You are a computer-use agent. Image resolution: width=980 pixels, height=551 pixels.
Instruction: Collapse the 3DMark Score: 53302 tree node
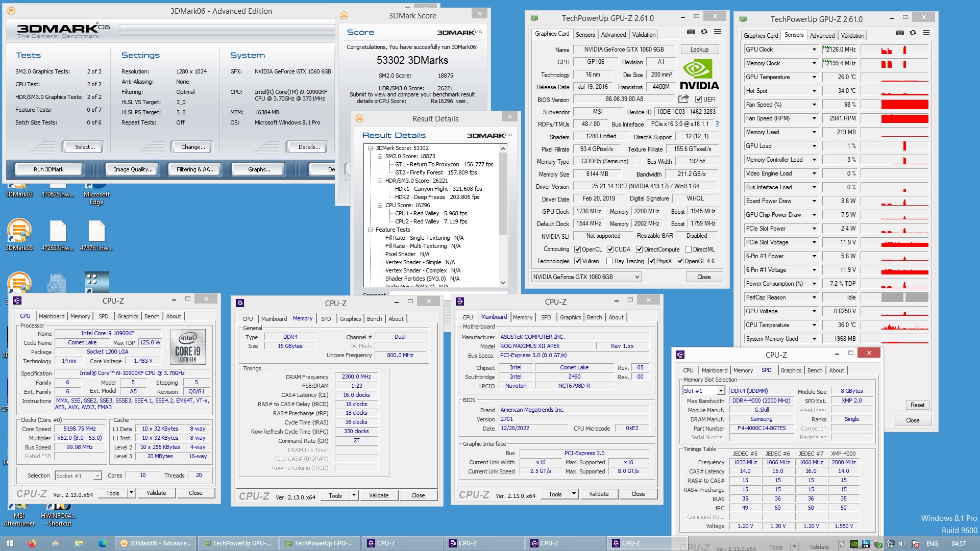(x=371, y=148)
